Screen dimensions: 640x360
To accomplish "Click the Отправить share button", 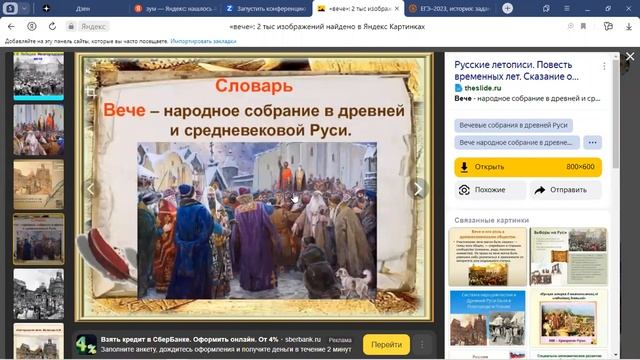I will pyautogui.click(x=566, y=190).
